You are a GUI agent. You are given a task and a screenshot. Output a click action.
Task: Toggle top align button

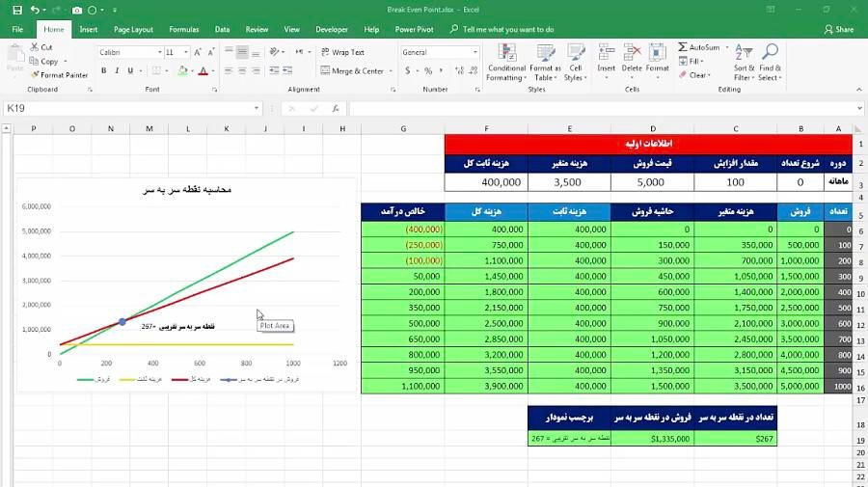(229, 52)
